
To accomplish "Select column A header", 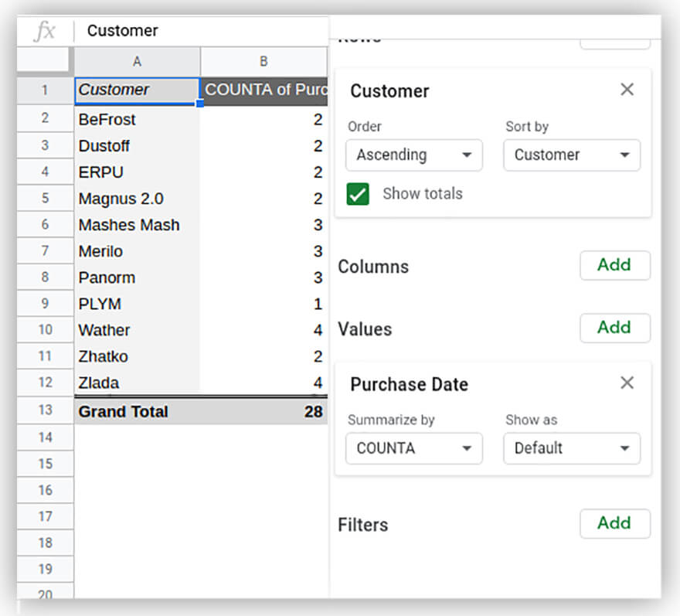I will coord(137,62).
